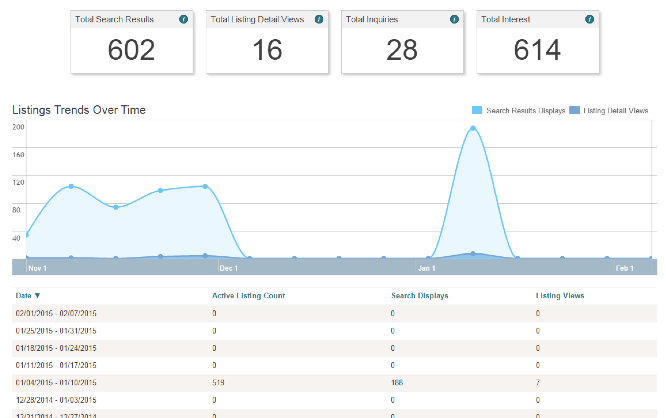Click Total Search Results card title
Viewport: 666px width, 418px height.
tap(114, 19)
